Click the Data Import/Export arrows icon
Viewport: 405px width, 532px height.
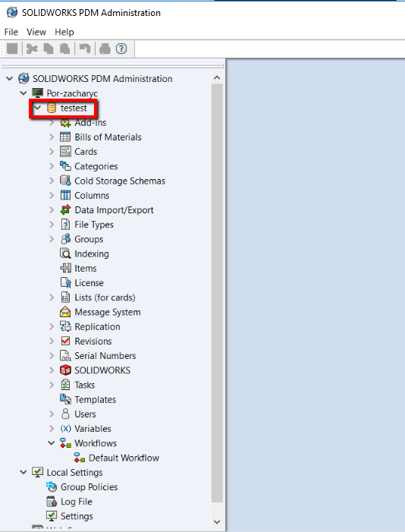pyautogui.click(x=65, y=209)
